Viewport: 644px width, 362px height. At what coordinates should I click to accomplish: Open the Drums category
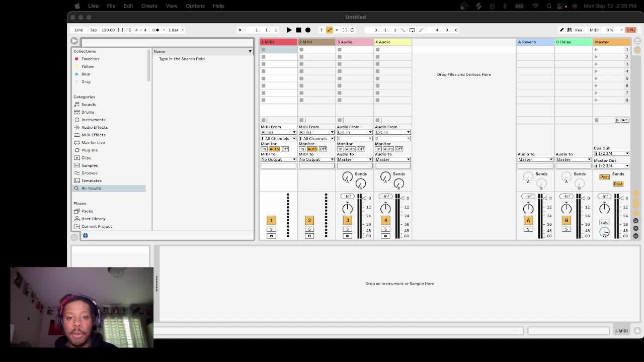click(88, 112)
